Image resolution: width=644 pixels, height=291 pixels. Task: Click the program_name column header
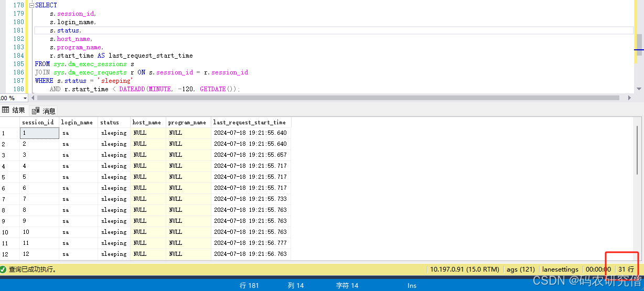click(188, 122)
